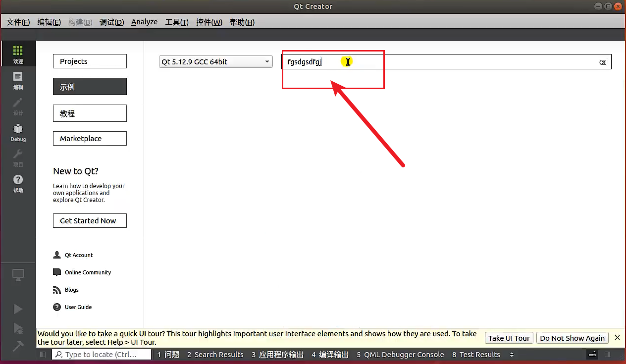Open the 调试(D) menu
626x364 pixels.
111,22
